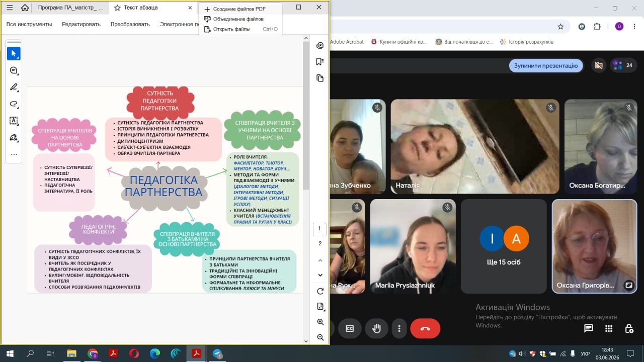Open the Chrome extensions puzzle icon
The height and width of the screenshot is (362, 644).
click(x=597, y=27)
